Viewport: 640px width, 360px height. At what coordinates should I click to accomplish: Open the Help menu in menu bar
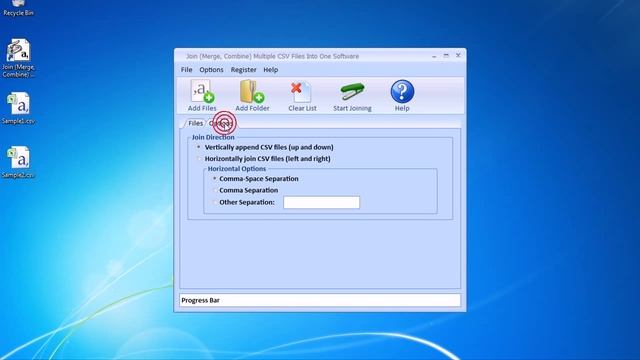click(x=271, y=70)
